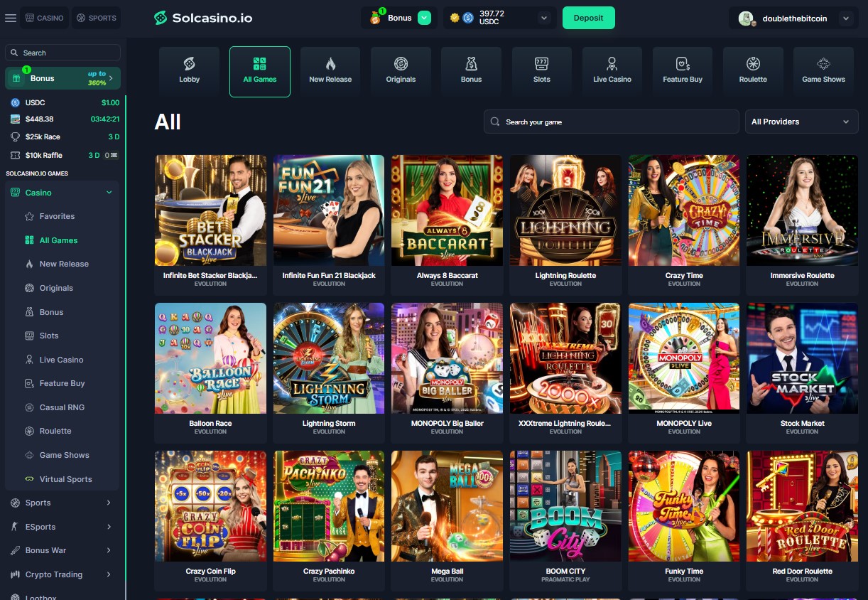
Task: Select the New Release category tab
Action: pyautogui.click(x=330, y=71)
